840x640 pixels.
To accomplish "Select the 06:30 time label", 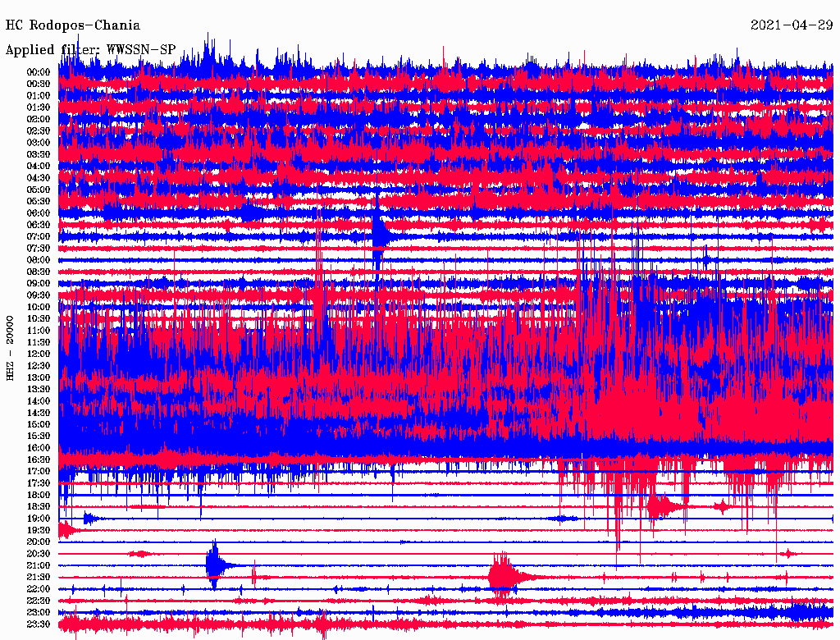I will [39, 225].
